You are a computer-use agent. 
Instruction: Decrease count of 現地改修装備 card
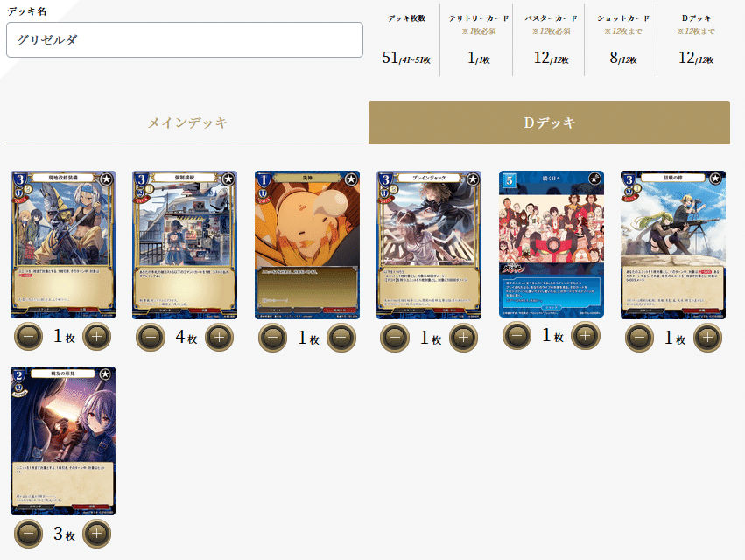pyautogui.click(x=29, y=337)
